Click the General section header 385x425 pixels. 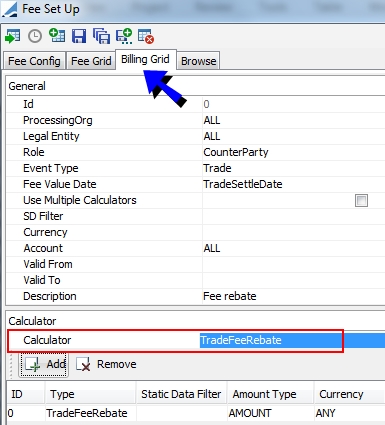27,86
